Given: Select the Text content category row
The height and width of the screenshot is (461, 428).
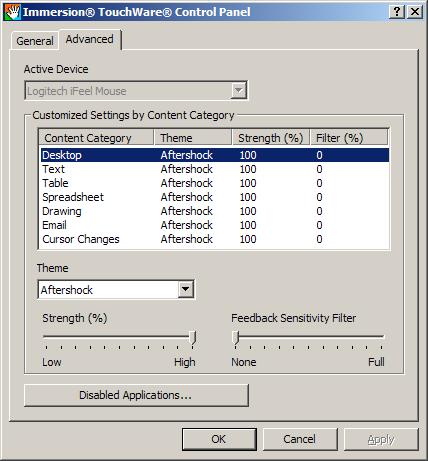Looking at the screenshot, I should pyautogui.click(x=214, y=169).
